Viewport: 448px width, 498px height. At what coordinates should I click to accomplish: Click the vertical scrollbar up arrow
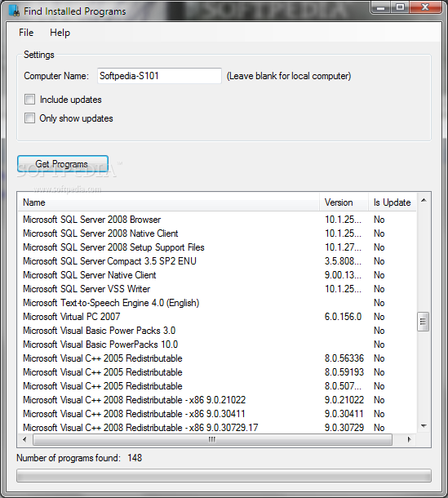[x=424, y=200]
